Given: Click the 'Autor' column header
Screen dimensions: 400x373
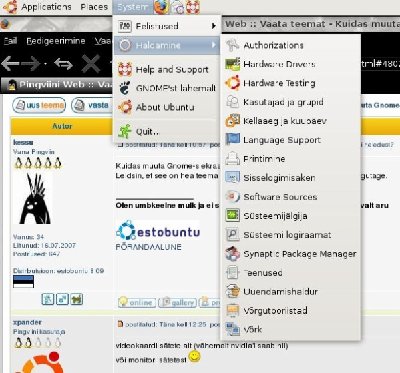Looking at the screenshot, I should (x=62, y=126).
